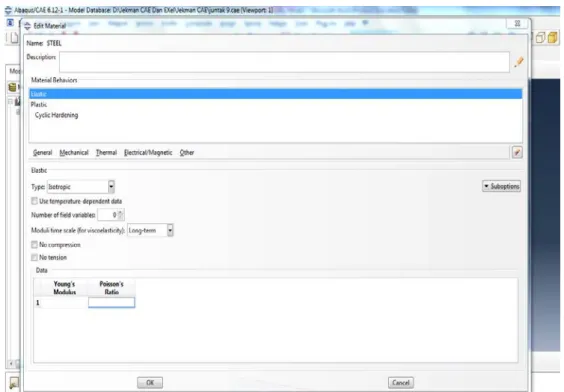Click the Young's Modulus column header
This screenshot has width=564, height=392.
coord(65,288)
